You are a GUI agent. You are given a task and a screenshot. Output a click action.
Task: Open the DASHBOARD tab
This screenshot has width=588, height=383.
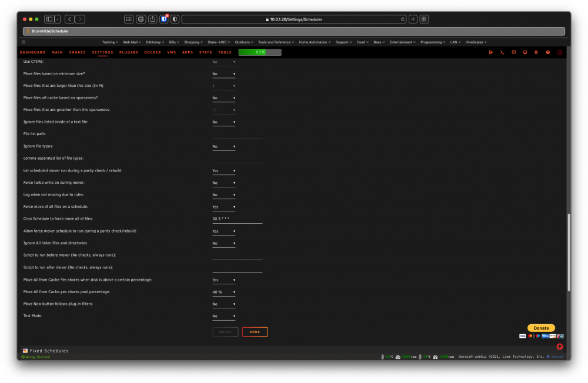[x=32, y=52]
